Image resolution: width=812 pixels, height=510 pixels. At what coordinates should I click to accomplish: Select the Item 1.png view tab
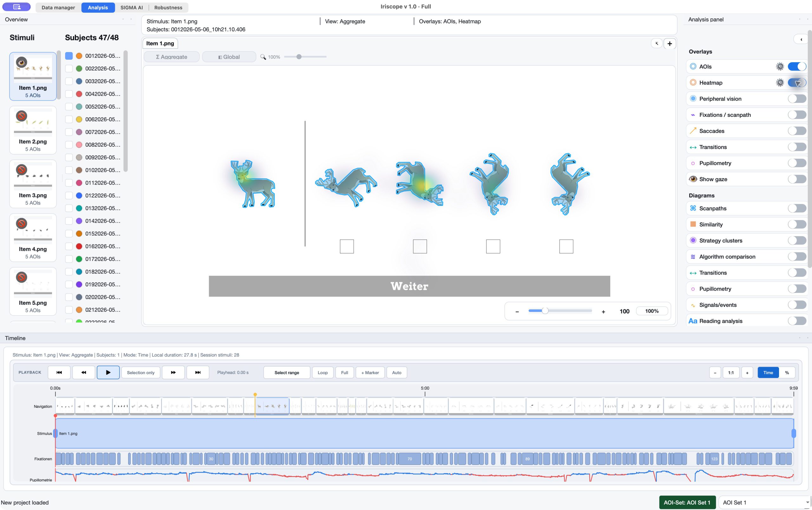(160, 43)
